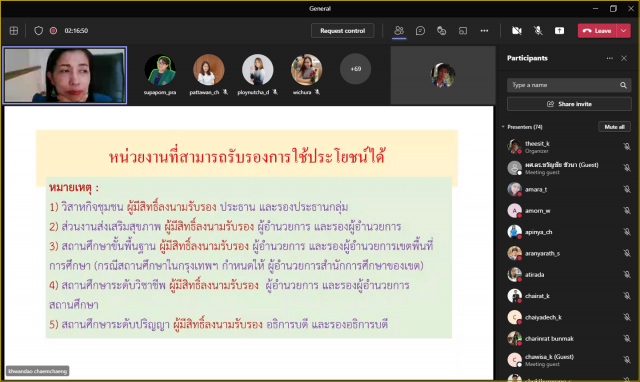Click muted mic icon beside amara_t
This screenshot has width=640, height=382.
click(627, 189)
